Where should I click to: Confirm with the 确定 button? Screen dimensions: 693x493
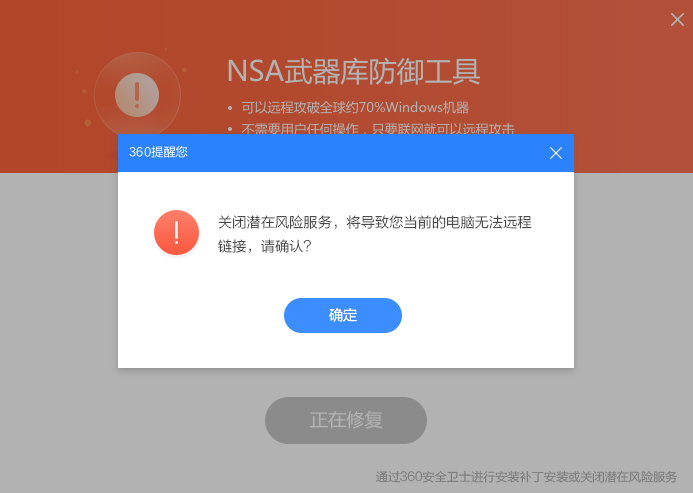coord(343,315)
